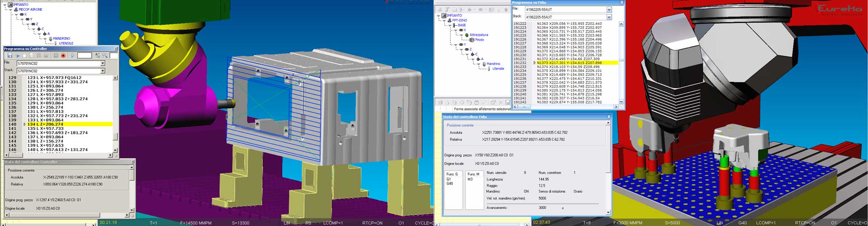Image resolution: width=868 pixels, height=226 pixels.
Task: Select MECOF AIRONE machine in tree
Action: [30, 9]
